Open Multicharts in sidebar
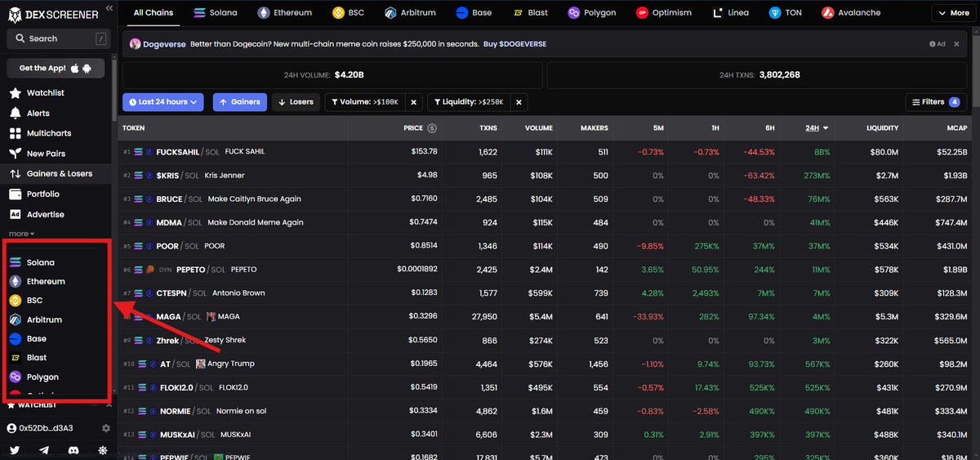 (x=57, y=133)
